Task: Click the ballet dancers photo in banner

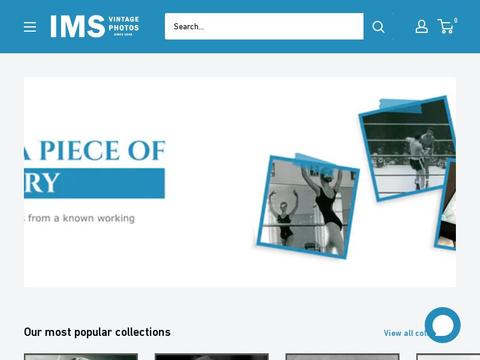Action: (x=307, y=207)
